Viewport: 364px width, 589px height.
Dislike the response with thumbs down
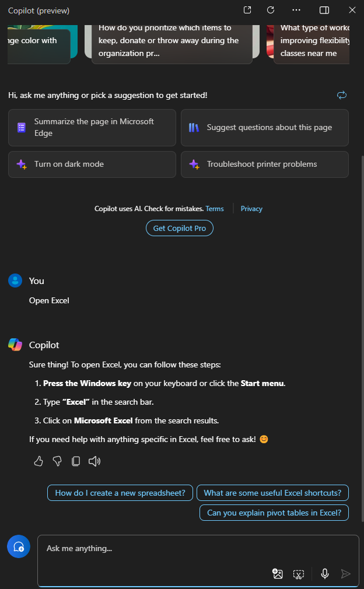coord(57,461)
